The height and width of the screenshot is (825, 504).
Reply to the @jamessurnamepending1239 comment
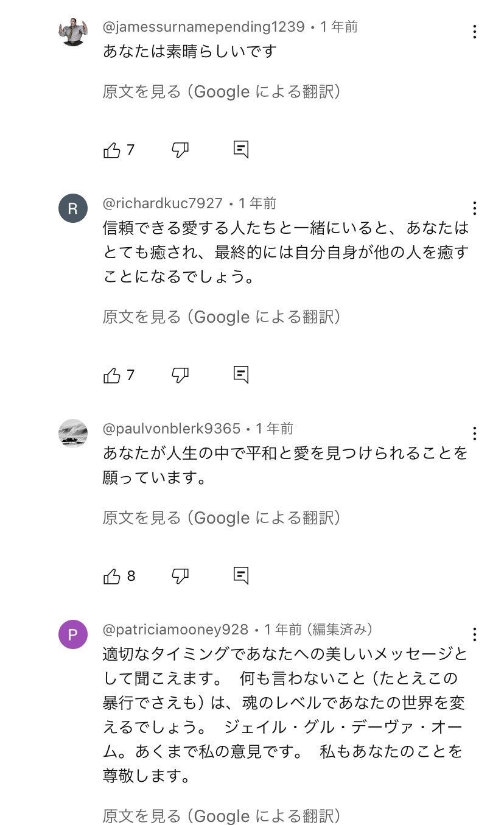point(241,149)
